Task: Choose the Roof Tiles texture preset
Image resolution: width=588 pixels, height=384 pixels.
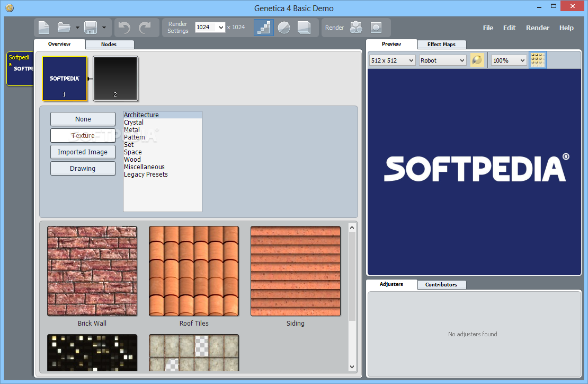Action: pos(194,271)
